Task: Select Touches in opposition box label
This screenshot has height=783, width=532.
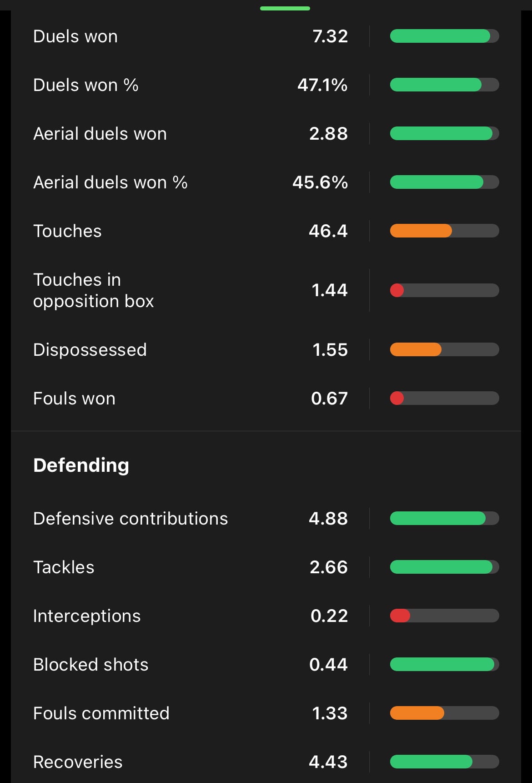Action: coord(93,290)
